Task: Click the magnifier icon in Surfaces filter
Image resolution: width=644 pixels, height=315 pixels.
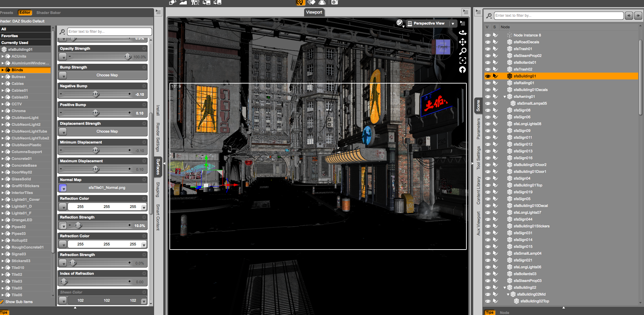Action: [62, 32]
